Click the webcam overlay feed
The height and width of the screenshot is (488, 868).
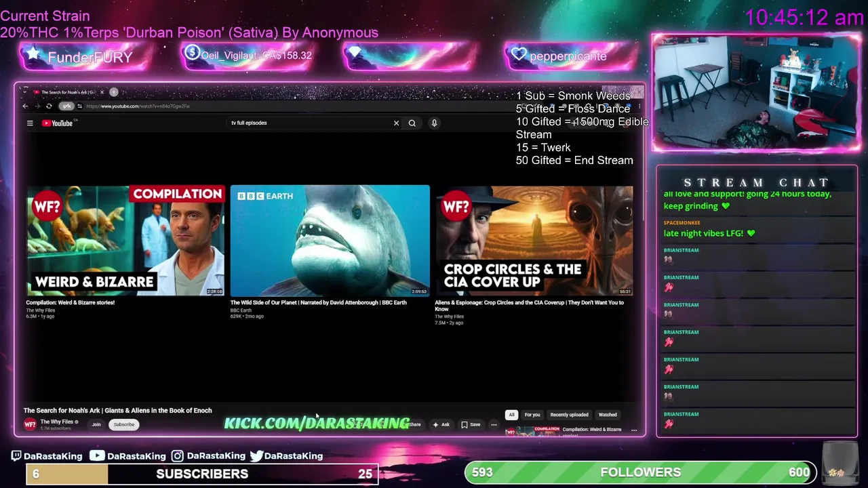(756, 93)
